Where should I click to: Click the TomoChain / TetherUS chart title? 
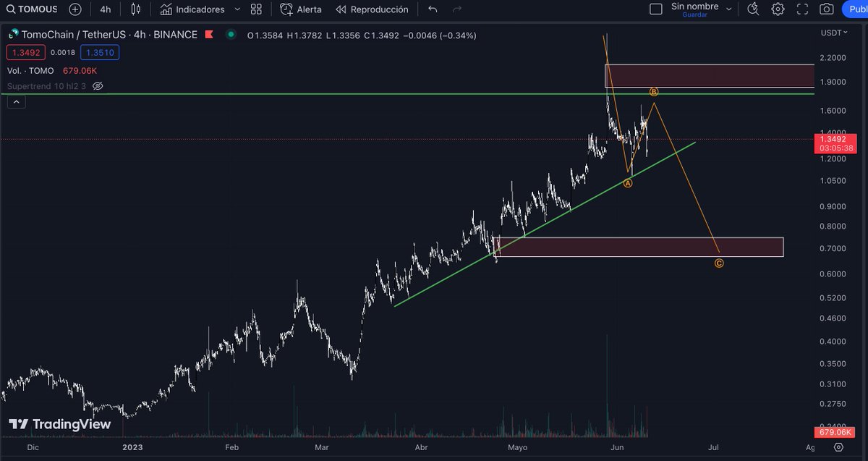point(109,35)
